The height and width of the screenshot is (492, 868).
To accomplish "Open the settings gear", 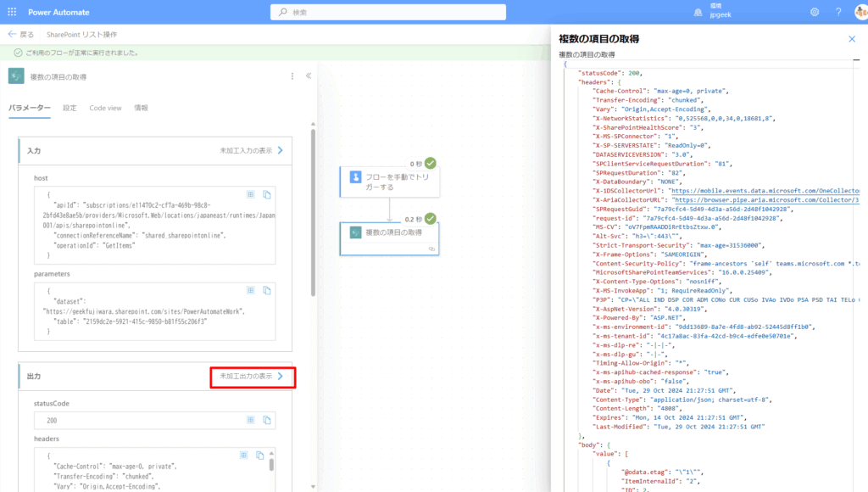I will (815, 12).
